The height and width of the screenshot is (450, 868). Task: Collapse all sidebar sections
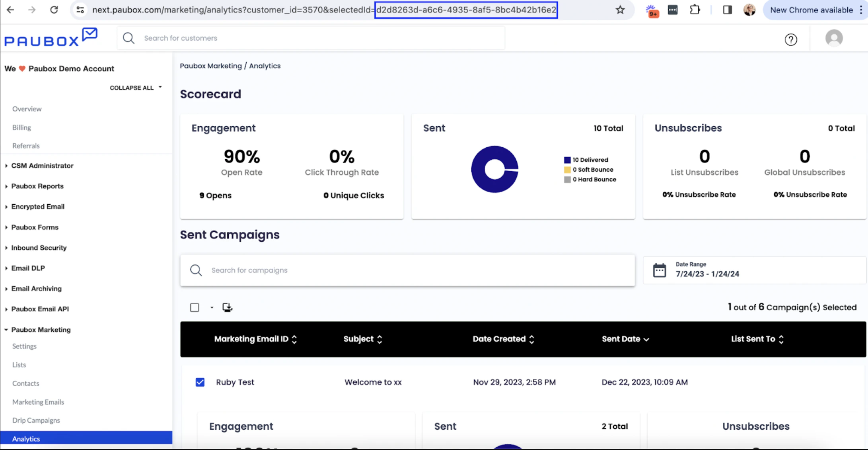coord(136,88)
